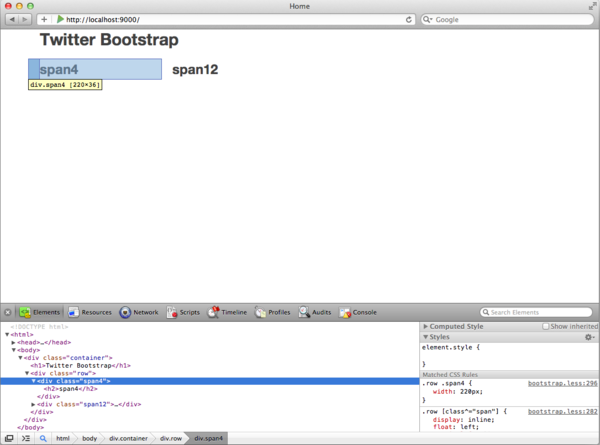The image size is (600, 445).
Task: Click the float: left property
Action: click(x=456, y=427)
